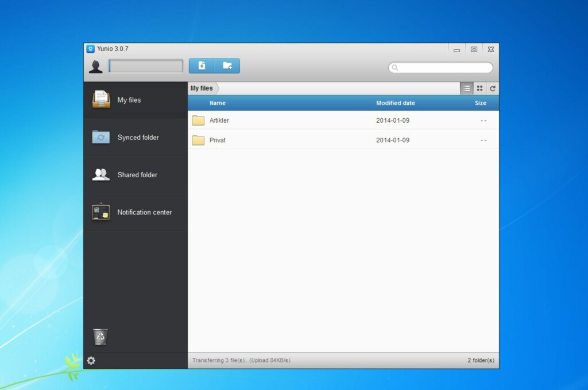Image resolution: width=588 pixels, height=390 pixels.
Task: Switch to grid thumbnail view
Action: [479, 88]
